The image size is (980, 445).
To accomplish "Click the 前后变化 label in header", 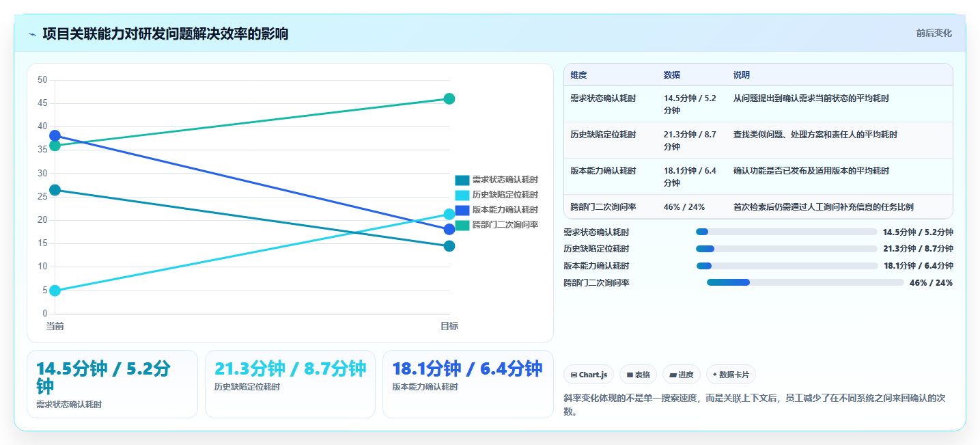I will coord(934,33).
